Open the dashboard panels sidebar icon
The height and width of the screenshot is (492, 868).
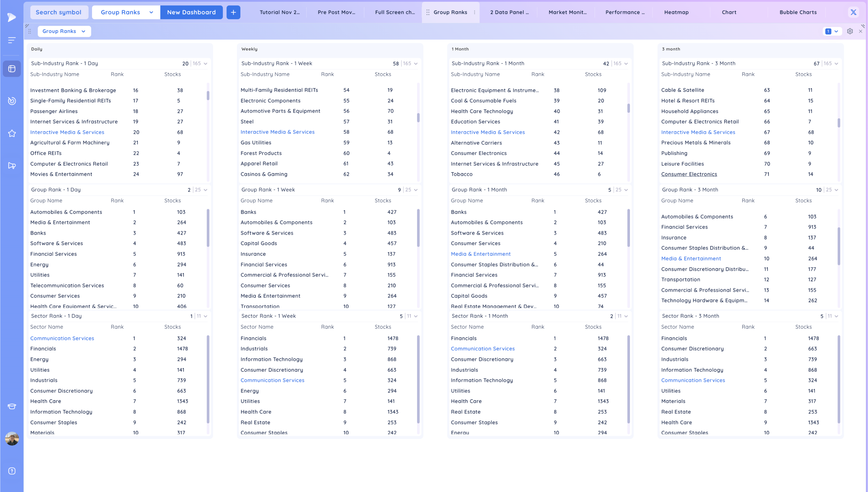point(12,69)
